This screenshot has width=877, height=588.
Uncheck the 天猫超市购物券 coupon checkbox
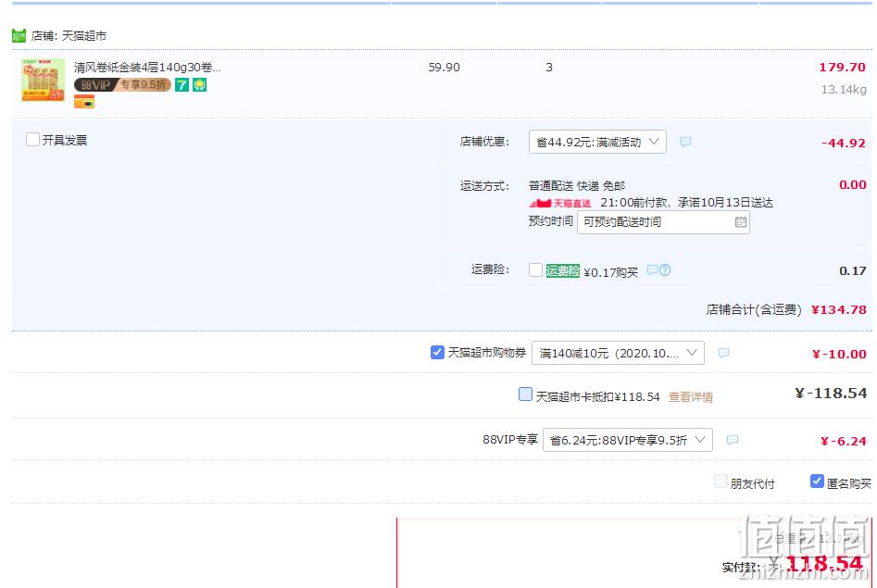pyautogui.click(x=437, y=353)
